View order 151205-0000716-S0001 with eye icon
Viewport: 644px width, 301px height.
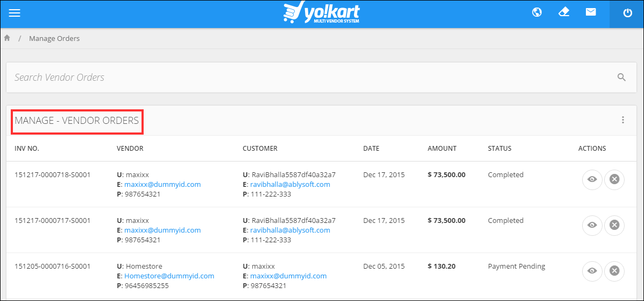[x=592, y=270]
